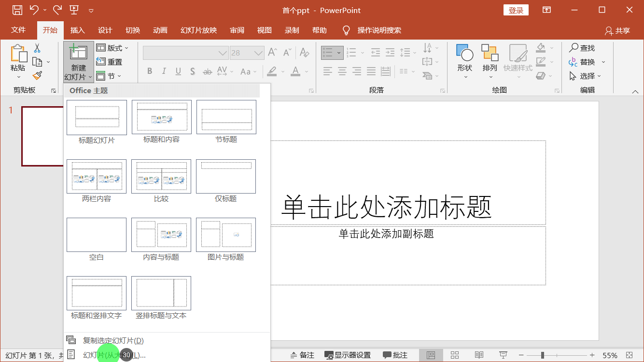Increase font size with larger A icon
644x362 pixels.
272,53
